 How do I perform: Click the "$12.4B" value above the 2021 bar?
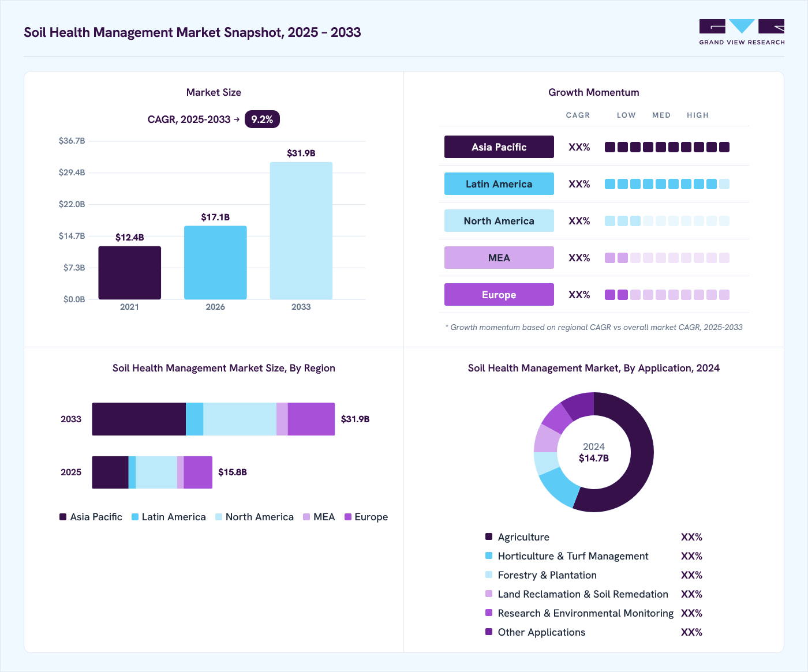click(x=130, y=238)
